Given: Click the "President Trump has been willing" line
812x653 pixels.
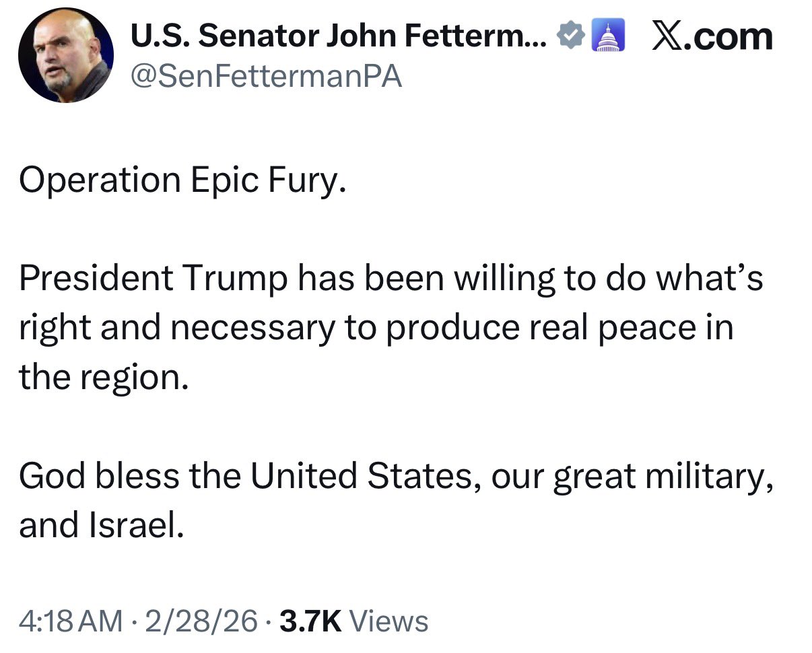Looking at the screenshot, I should click(x=391, y=279).
